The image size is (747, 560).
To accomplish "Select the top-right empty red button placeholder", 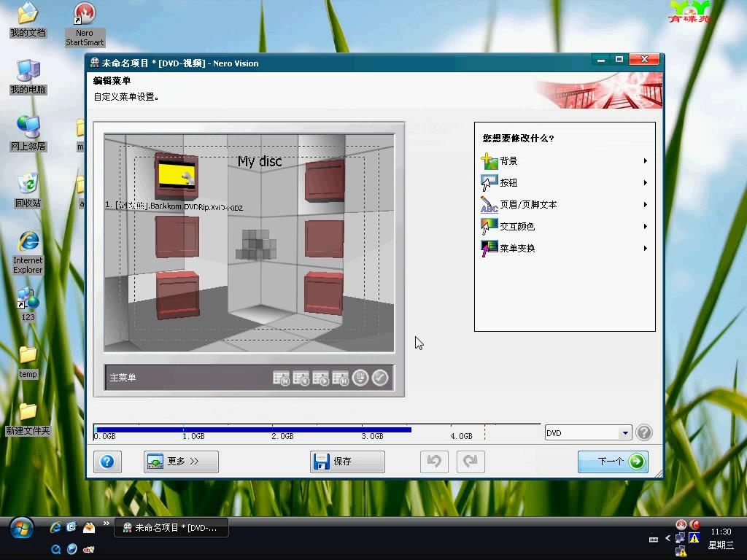I will click(325, 181).
